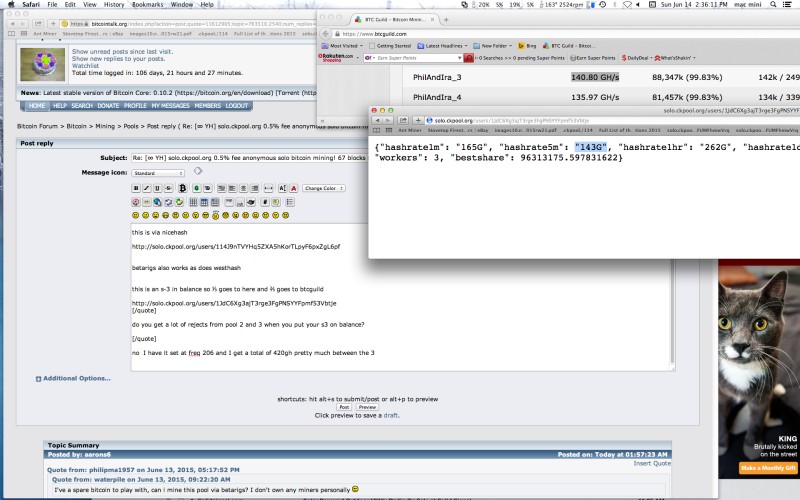Image resolution: width=800 pixels, height=500 pixels.
Task: Insert table tag in post
Action: pyautogui.click(x=193, y=202)
